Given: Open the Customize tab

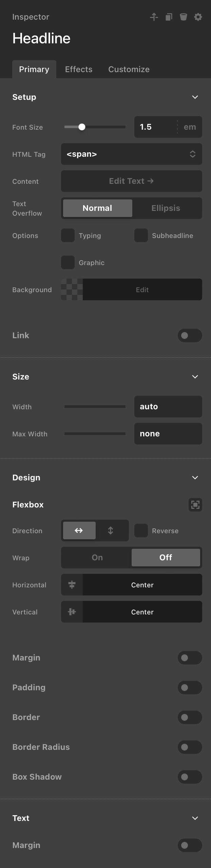Looking at the screenshot, I should 129,69.
